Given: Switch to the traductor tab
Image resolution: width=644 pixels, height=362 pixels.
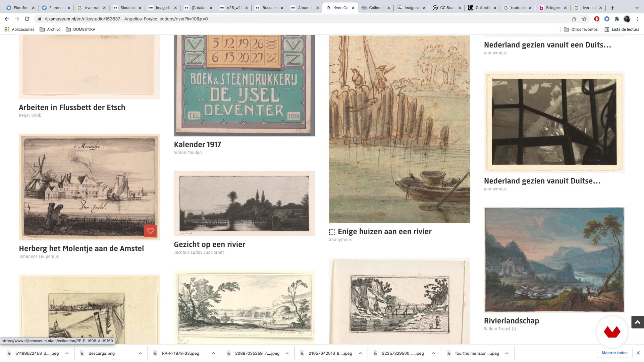Looking at the screenshot, I should click(518, 8).
